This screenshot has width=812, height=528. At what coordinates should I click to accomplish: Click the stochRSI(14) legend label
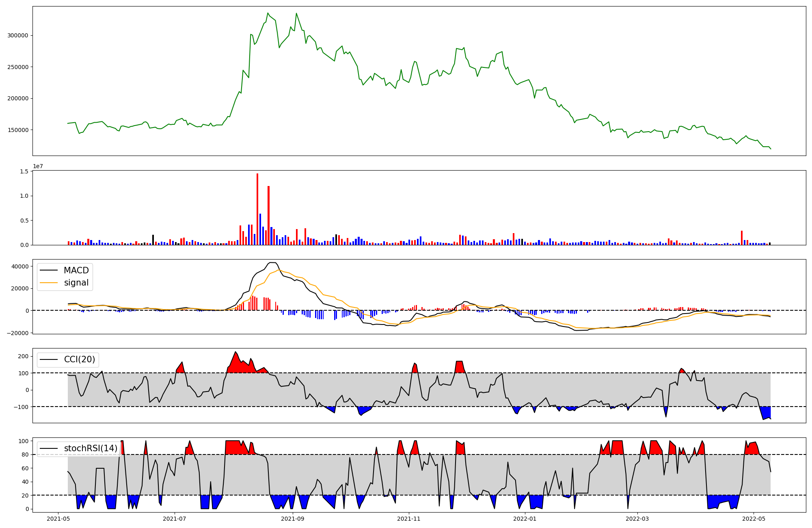[x=91, y=448]
